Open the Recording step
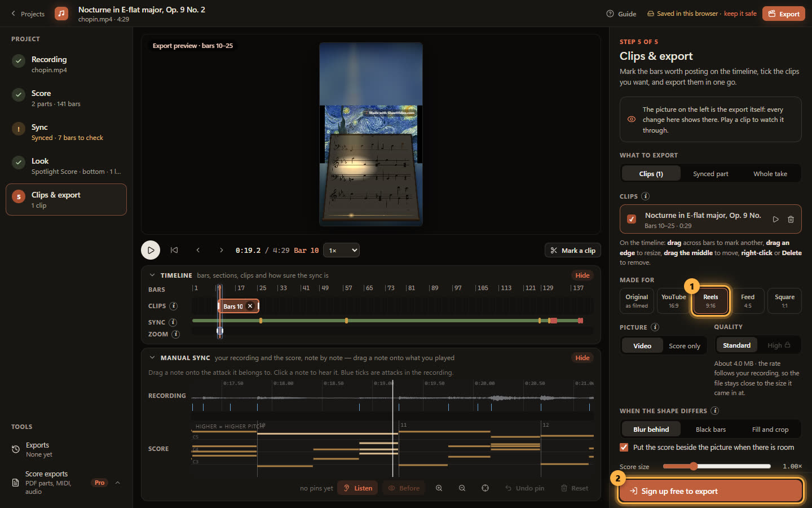 [66, 64]
